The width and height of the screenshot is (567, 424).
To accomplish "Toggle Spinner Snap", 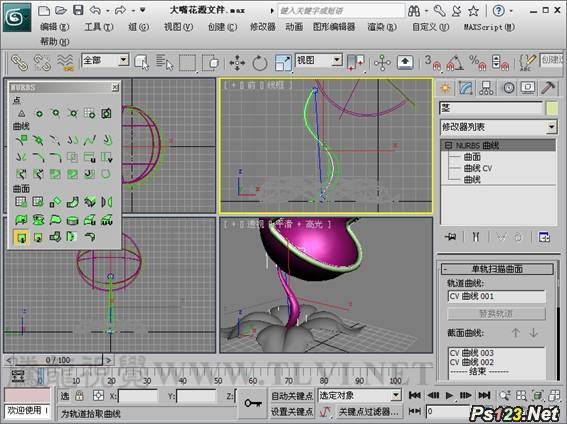I will 500,63.
